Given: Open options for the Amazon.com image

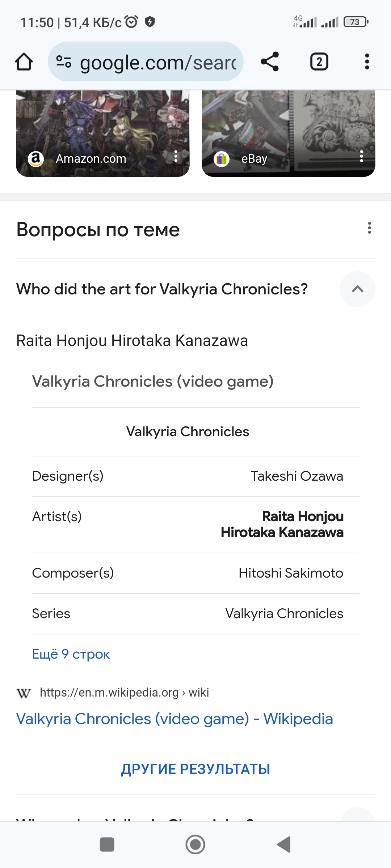Looking at the screenshot, I should click(x=176, y=157).
